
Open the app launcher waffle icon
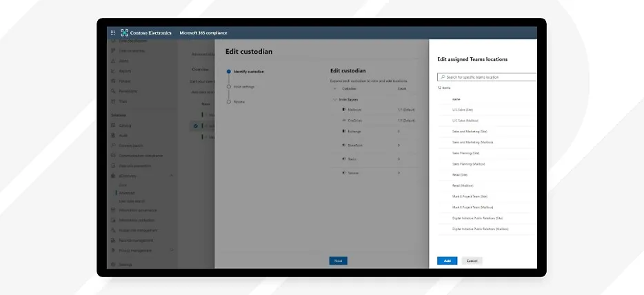click(113, 33)
